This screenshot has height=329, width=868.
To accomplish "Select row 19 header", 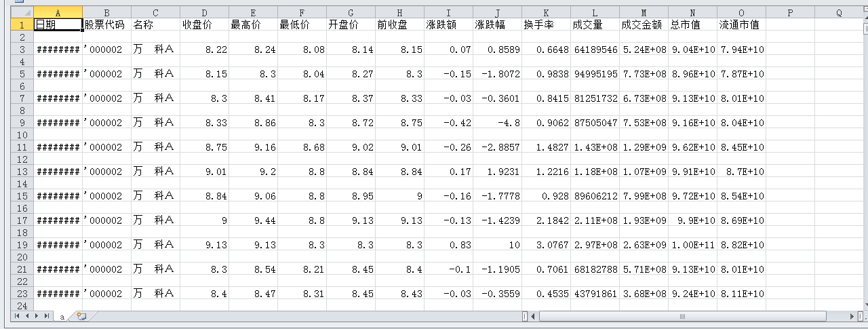I will pyautogui.click(x=23, y=245).
